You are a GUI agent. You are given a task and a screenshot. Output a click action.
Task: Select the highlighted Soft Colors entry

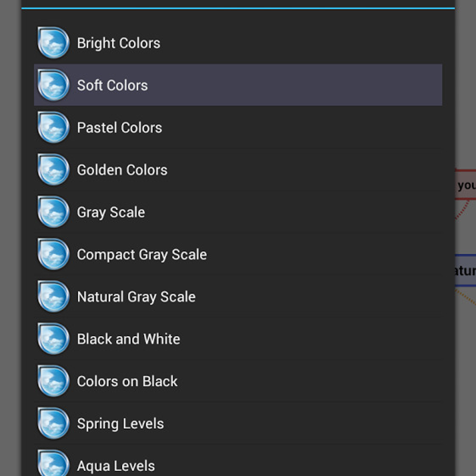tap(238, 85)
